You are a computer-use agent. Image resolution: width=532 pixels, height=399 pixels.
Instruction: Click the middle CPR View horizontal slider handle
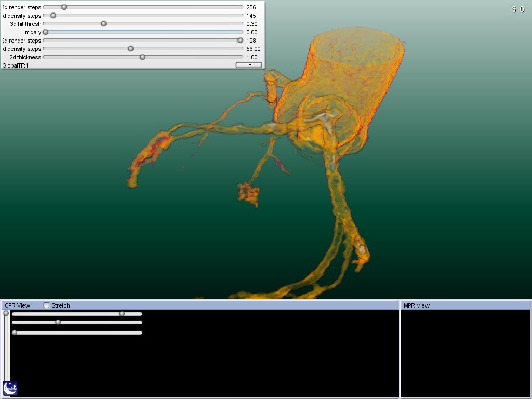coord(58,322)
